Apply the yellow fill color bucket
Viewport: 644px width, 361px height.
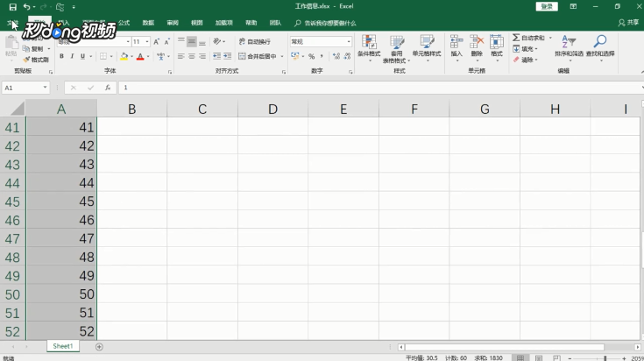point(124,56)
